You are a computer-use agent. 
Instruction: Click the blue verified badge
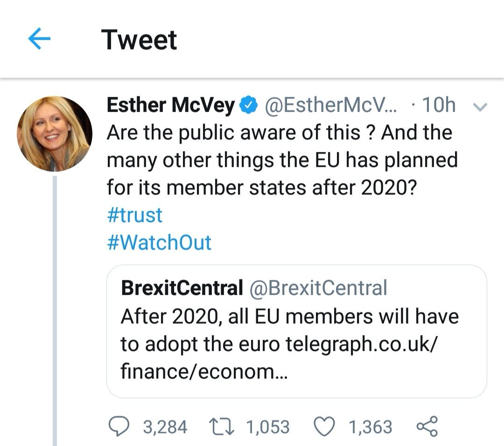(x=247, y=106)
